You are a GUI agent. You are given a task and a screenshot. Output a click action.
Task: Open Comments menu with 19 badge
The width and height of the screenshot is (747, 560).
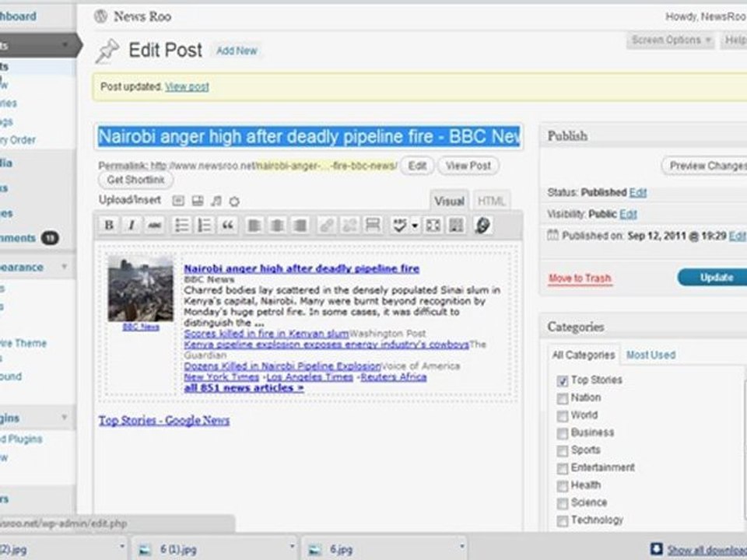pyautogui.click(x=28, y=238)
